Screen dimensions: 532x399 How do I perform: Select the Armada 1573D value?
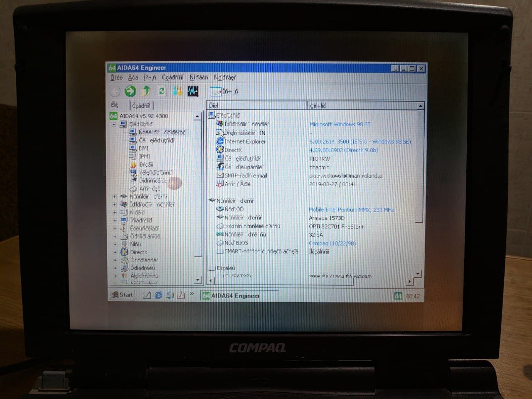[326, 218]
